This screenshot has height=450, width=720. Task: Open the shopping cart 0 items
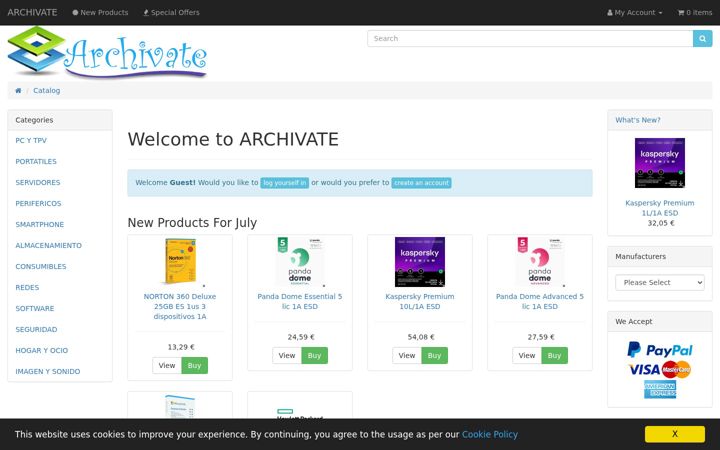(695, 12)
